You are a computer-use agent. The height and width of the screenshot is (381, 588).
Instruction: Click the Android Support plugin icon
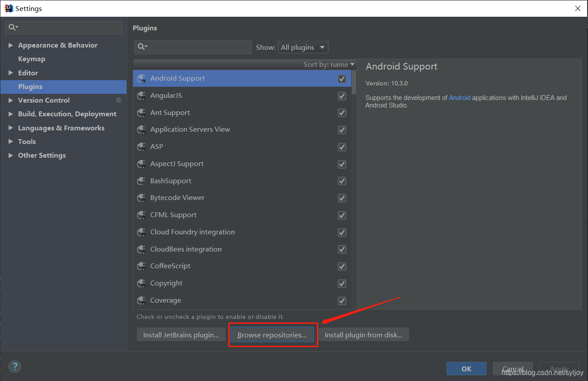click(x=141, y=78)
